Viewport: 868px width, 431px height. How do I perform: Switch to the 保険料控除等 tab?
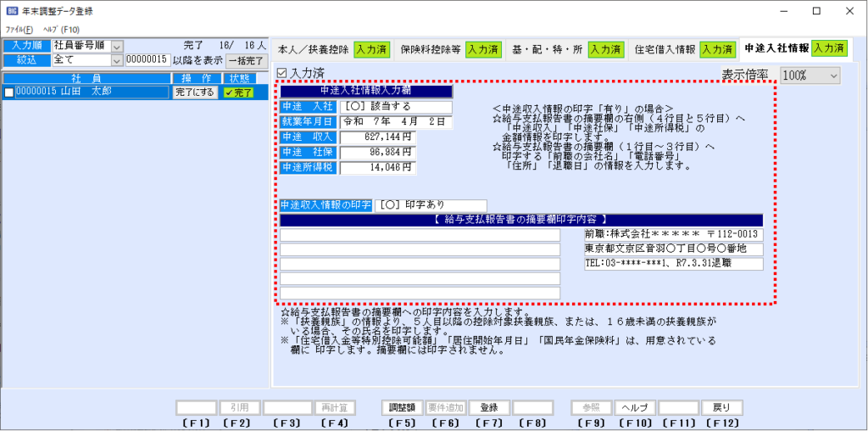[x=430, y=49]
